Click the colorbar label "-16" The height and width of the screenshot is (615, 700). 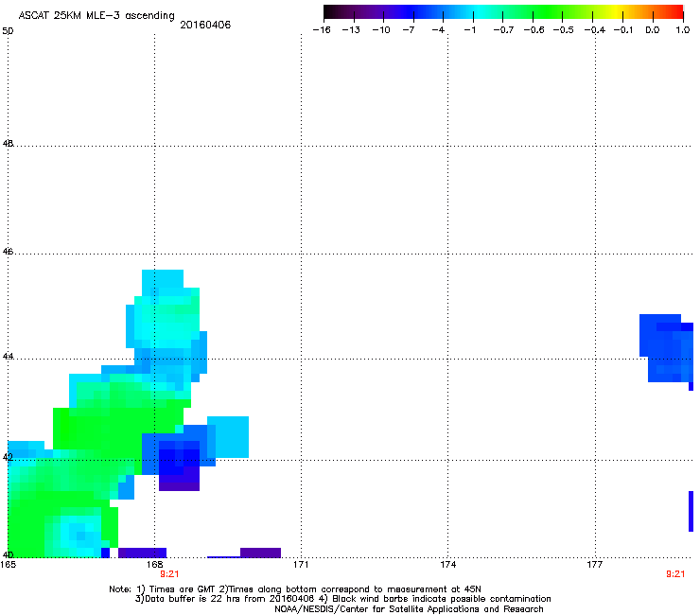point(322,30)
